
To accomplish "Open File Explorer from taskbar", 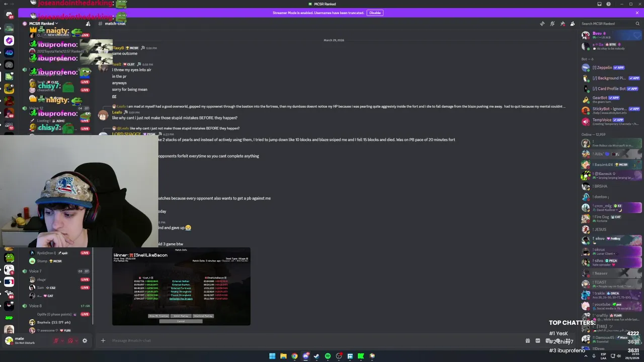I will pyautogui.click(x=283, y=356).
